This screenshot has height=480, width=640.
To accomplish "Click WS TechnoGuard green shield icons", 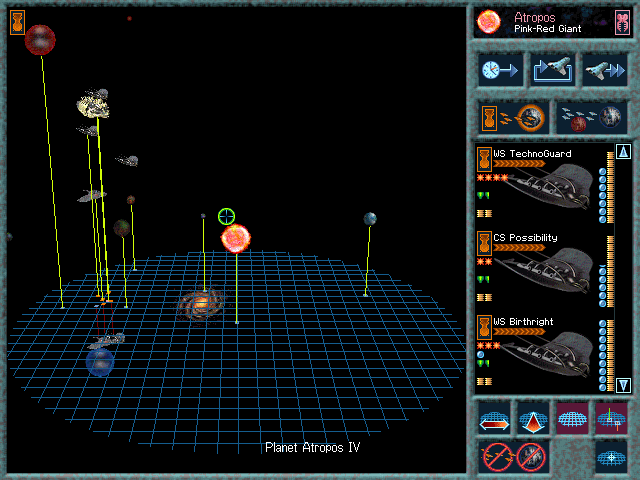I will [483, 196].
